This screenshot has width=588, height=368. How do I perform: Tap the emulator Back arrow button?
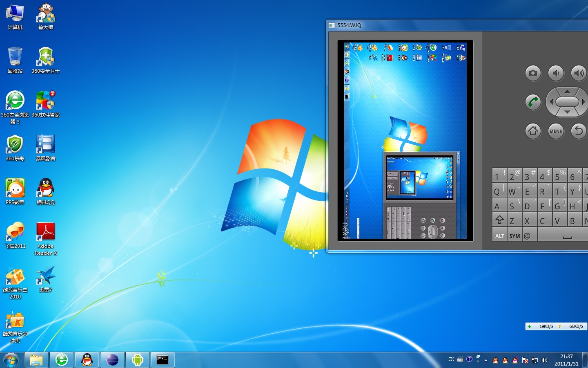click(x=579, y=131)
